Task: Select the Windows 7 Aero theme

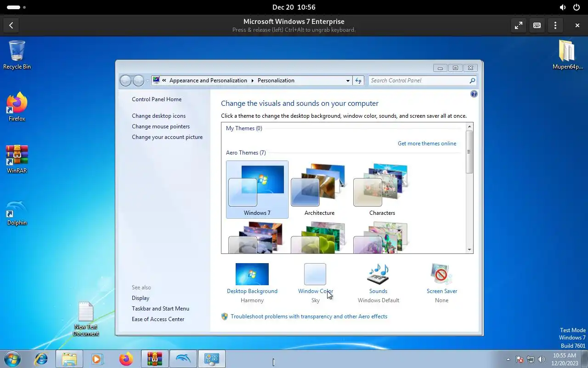Action: pyautogui.click(x=257, y=190)
